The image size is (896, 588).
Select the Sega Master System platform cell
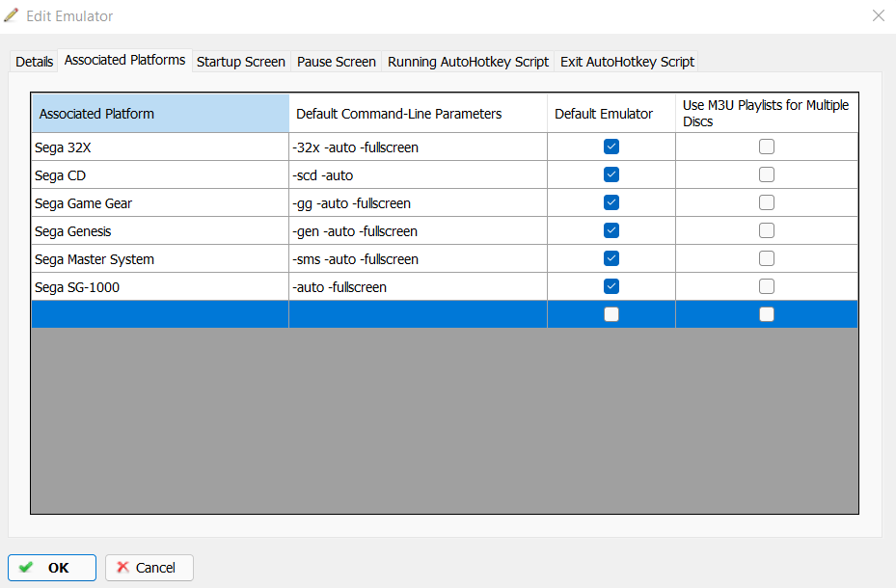[160, 259]
